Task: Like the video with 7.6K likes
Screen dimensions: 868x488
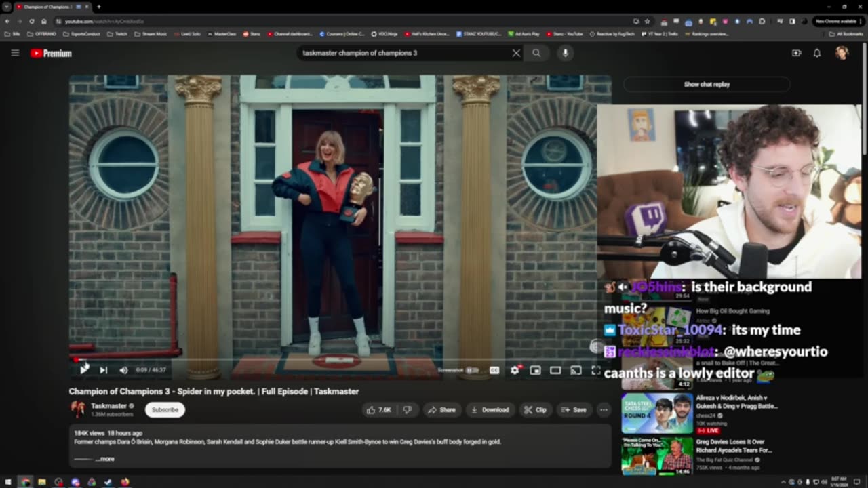Action: click(x=379, y=409)
